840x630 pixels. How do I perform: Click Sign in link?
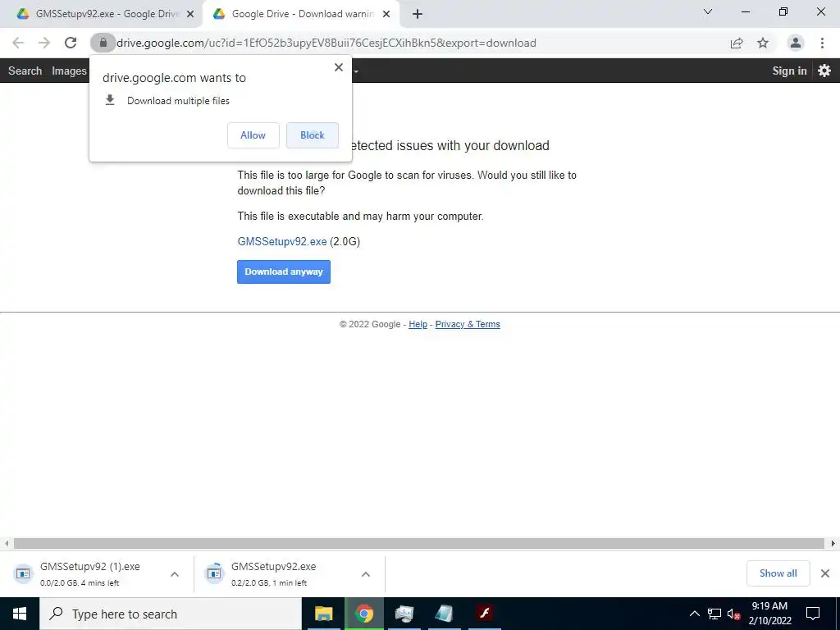(x=789, y=71)
